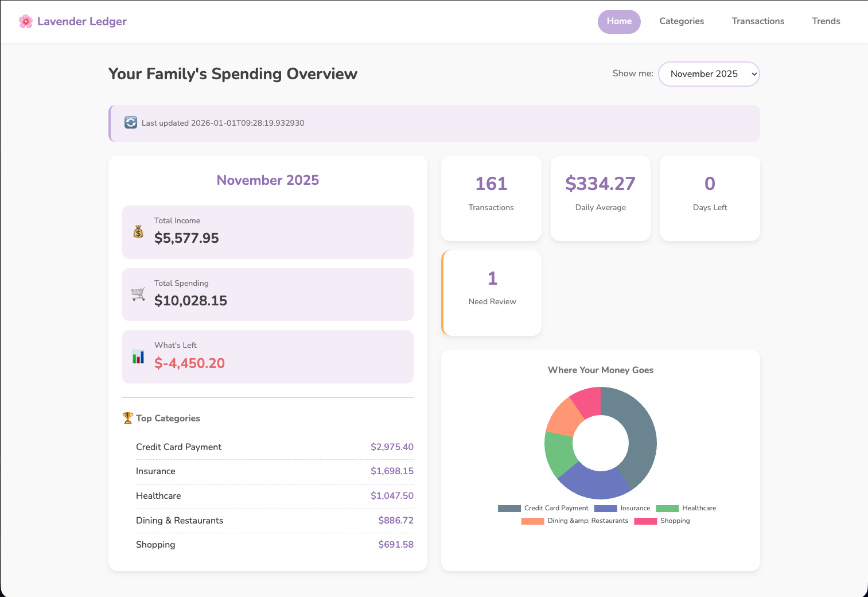Select the Insurance row in Top Categories
This screenshot has width=868, height=597.
(x=275, y=472)
